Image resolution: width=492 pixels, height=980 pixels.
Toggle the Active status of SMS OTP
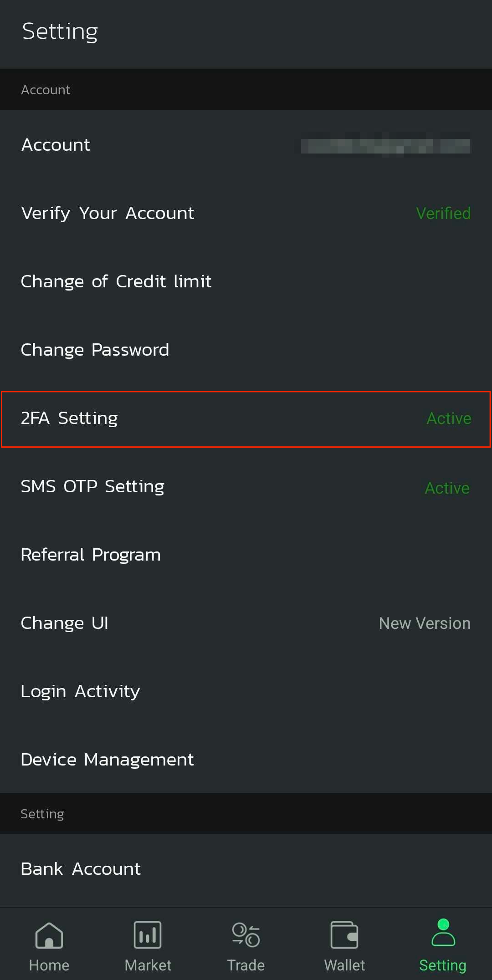pyautogui.click(x=447, y=487)
